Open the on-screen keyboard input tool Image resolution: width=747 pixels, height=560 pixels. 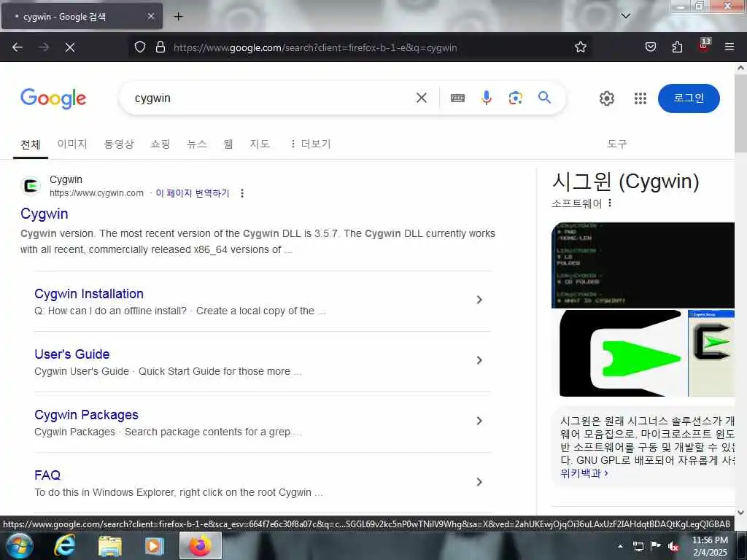pyautogui.click(x=457, y=98)
